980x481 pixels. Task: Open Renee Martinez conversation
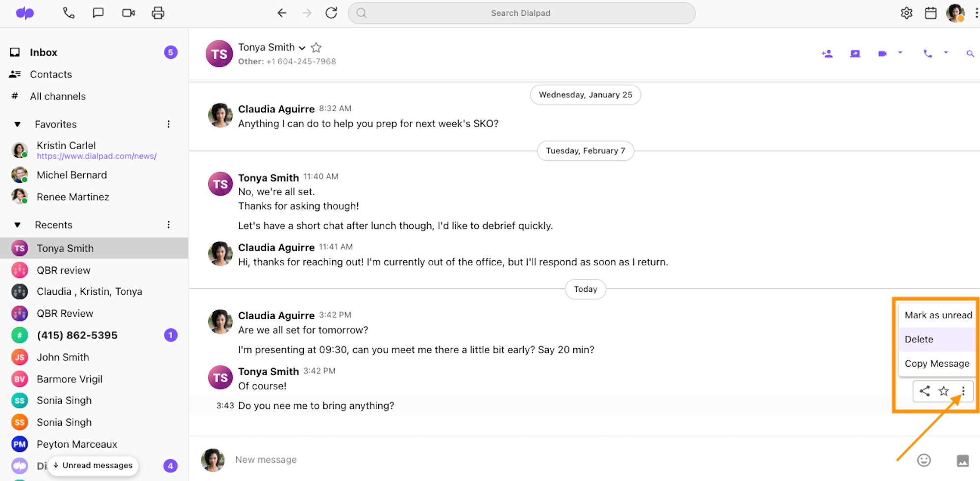click(x=73, y=197)
